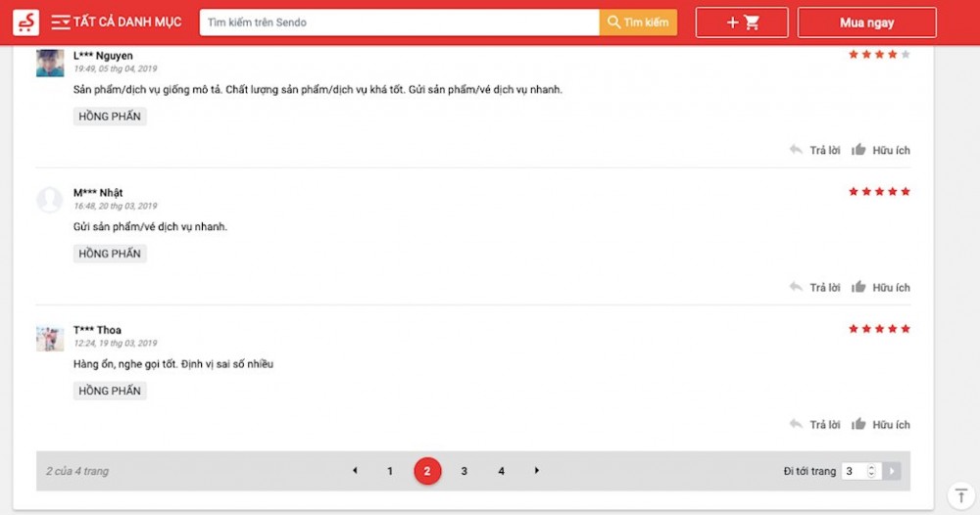Go to the next reviews page arrow

click(536, 471)
